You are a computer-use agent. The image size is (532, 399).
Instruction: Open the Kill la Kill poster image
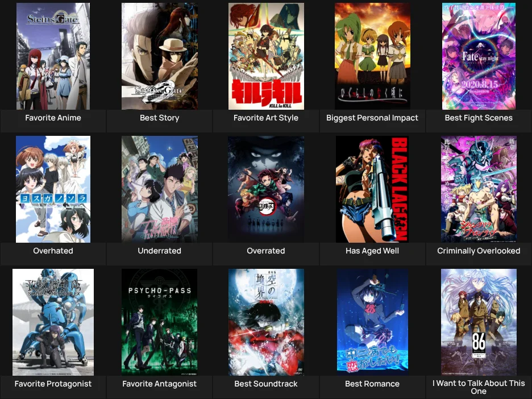tap(266, 56)
